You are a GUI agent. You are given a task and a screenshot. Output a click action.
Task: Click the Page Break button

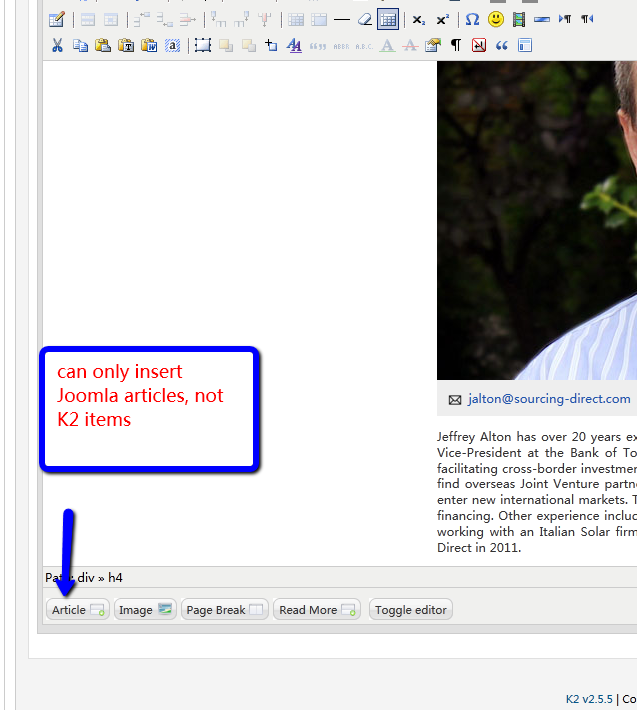pos(225,609)
